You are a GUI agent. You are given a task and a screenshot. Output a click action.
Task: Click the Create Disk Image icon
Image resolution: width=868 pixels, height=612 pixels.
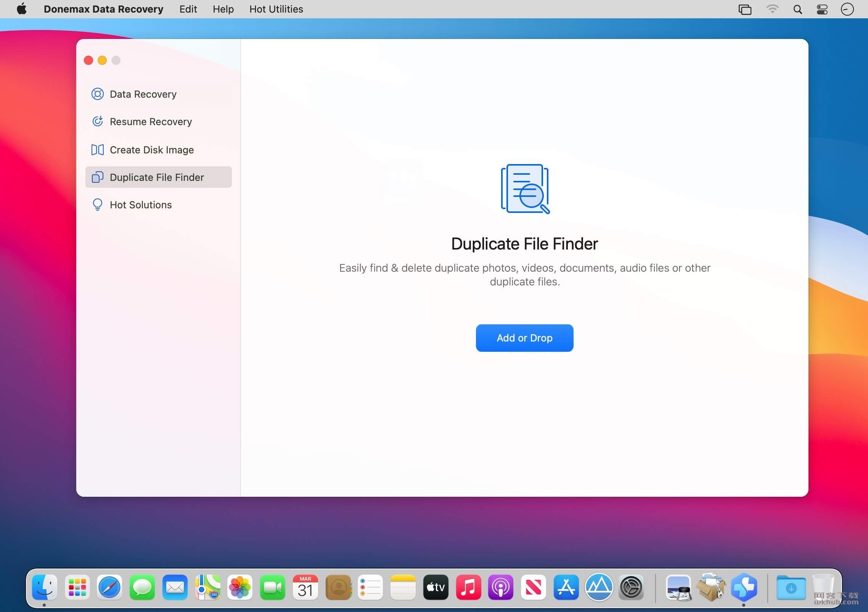[x=98, y=150]
